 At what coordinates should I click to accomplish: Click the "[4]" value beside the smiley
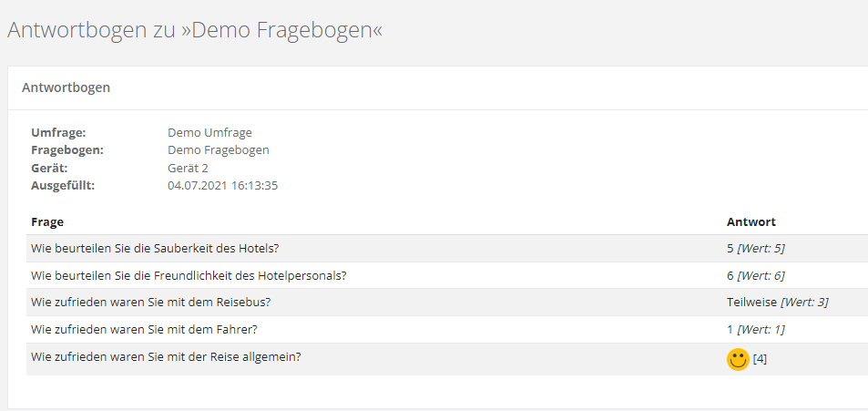[x=760, y=359]
